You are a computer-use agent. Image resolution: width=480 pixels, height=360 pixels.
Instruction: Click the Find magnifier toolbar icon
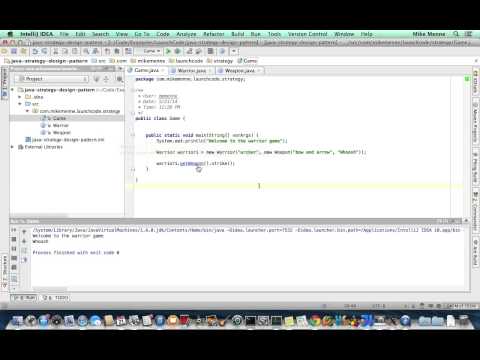tap(86, 51)
